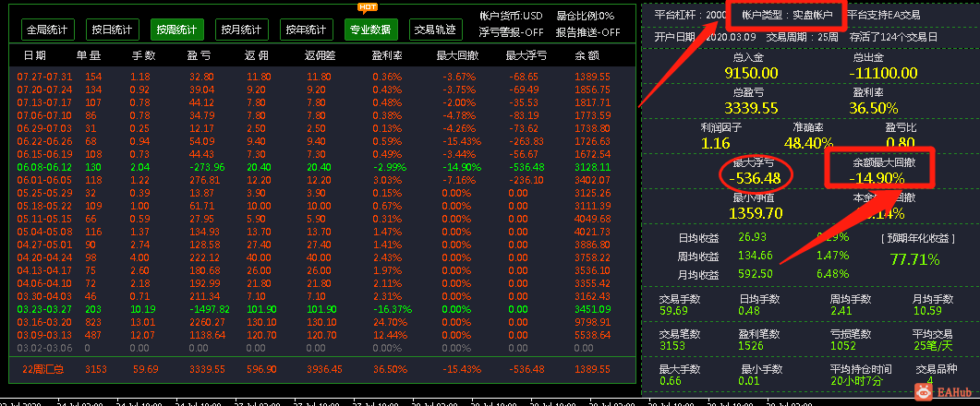Select the 03.09-03.13 week row
980x406 pixels.
coord(322,335)
